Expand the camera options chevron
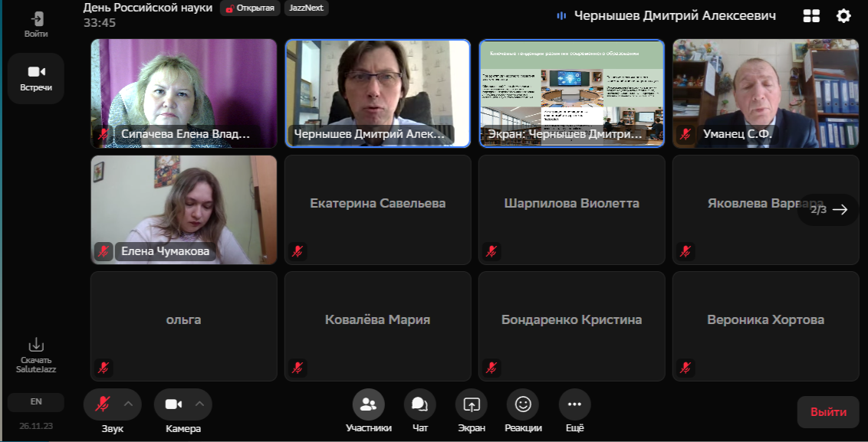 click(x=199, y=404)
